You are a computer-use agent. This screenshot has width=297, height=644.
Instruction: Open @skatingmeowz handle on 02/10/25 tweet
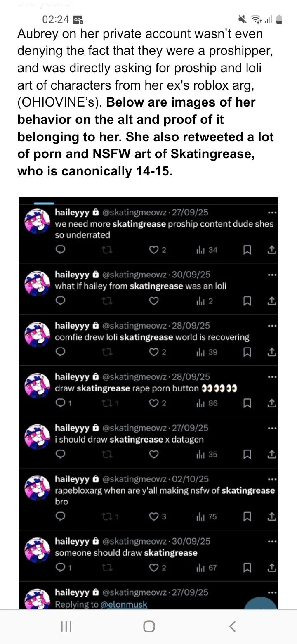tap(134, 479)
